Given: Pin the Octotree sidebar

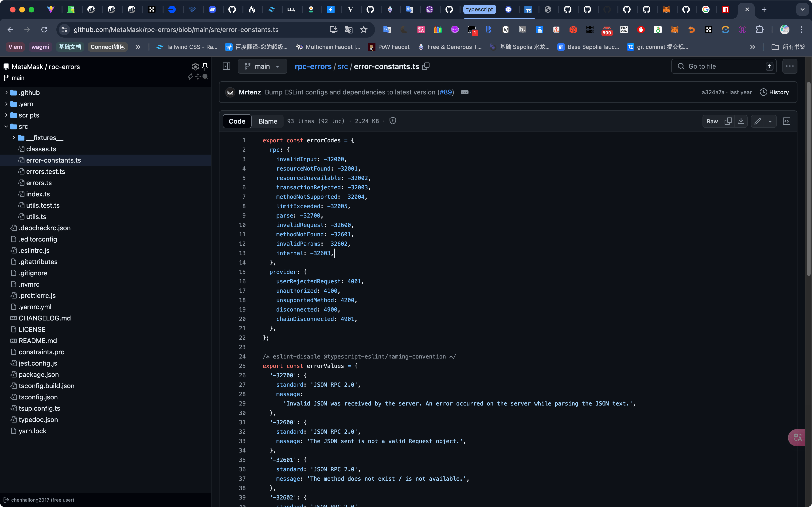Looking at the screenshot, I should pos(205,66).
